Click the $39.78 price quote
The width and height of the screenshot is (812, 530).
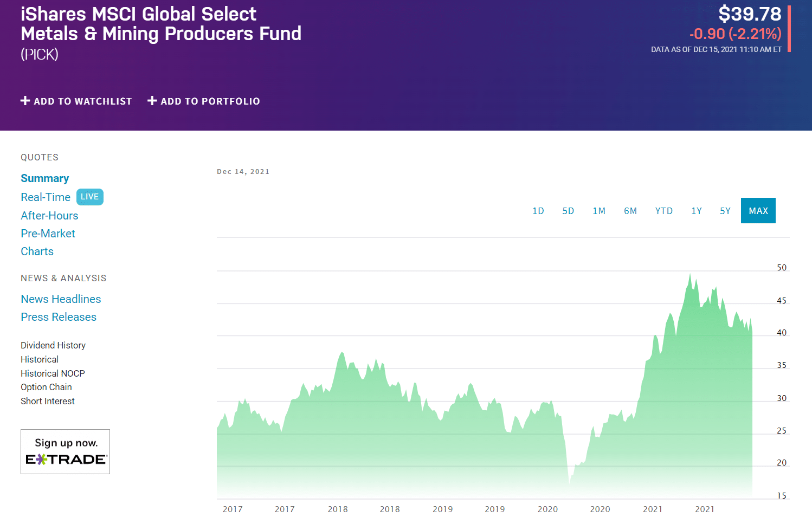(750, 14)
